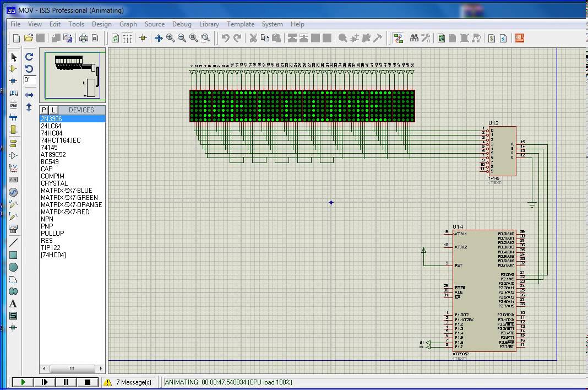Select the Junction Dot tool
This screenshot has width=588, height=390.
pos(13,81)
